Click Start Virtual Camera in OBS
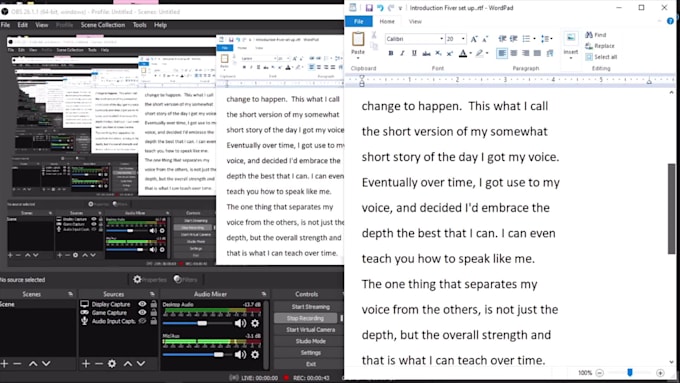This screenshot has width=680, height=383. (x=311, y=330)
